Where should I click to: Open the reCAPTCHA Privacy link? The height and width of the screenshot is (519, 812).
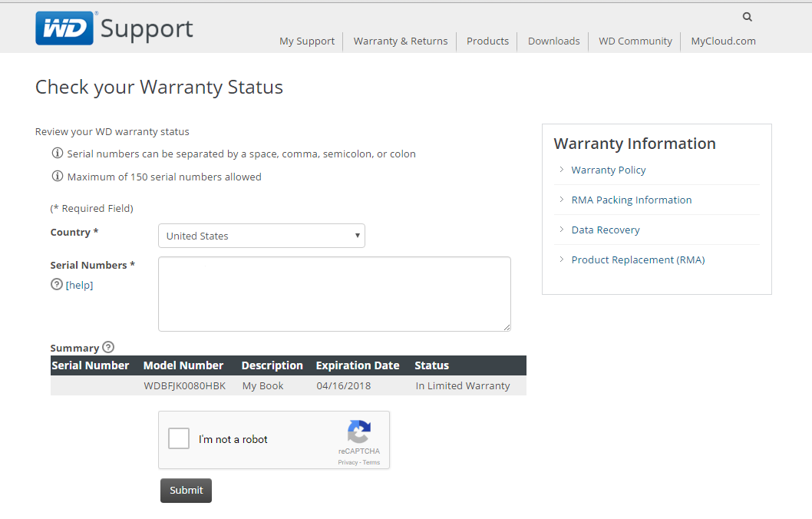(x=348, y=462)
